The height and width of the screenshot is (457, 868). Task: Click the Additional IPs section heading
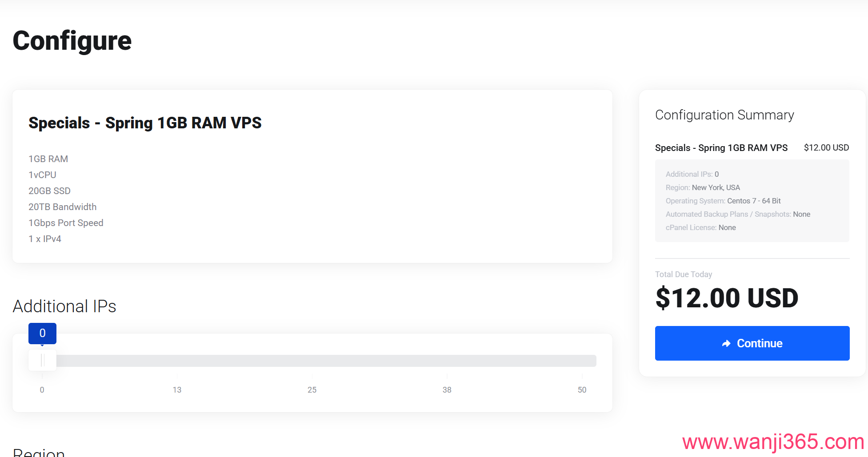tap(64, 306)
